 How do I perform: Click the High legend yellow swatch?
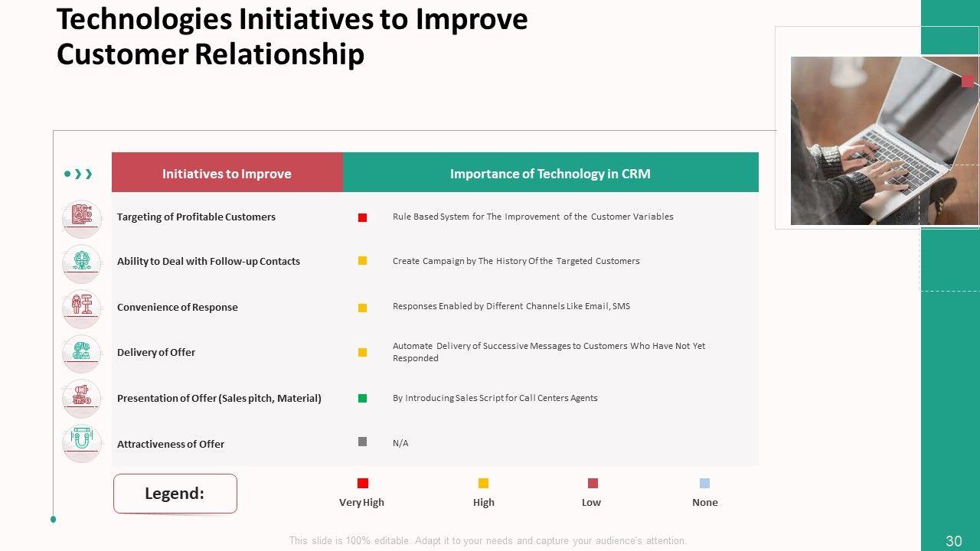pos(484,483)
